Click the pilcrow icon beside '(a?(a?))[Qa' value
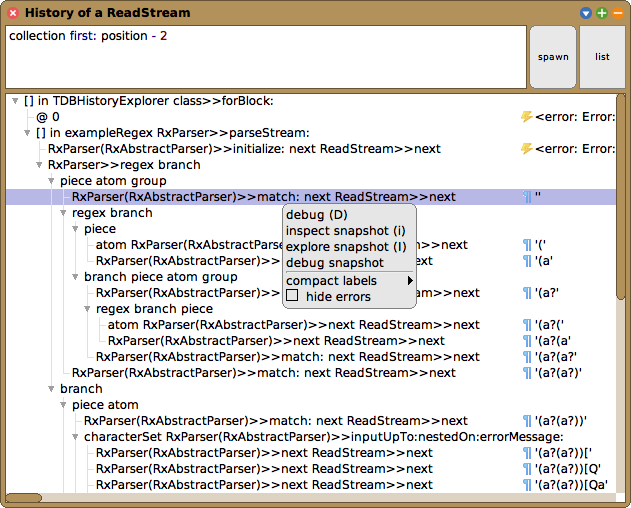The image size is (631, 508). point(526,485)
